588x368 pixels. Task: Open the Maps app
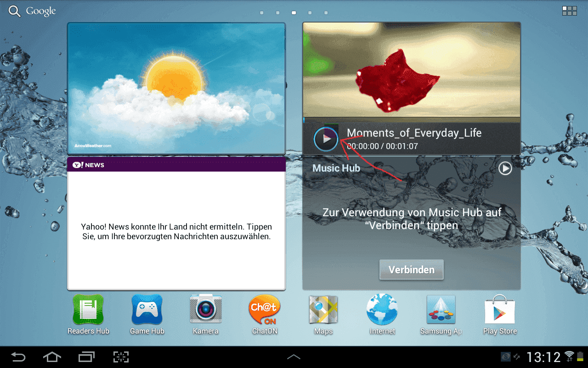point(323,315)
